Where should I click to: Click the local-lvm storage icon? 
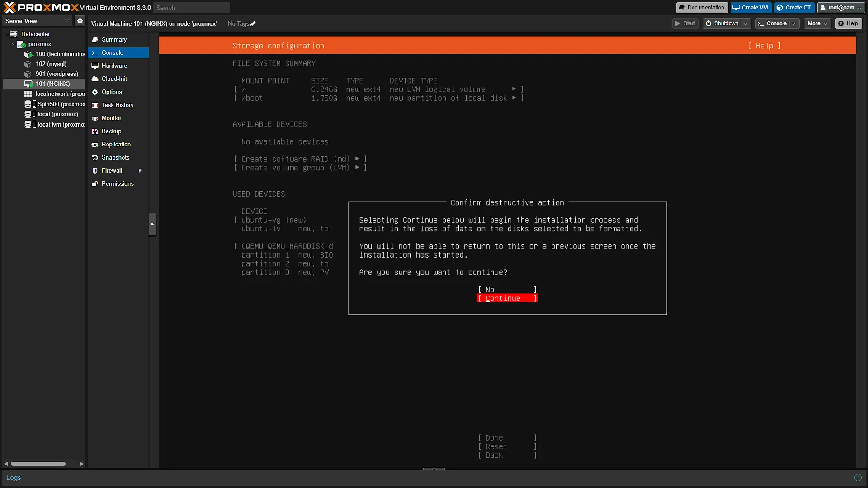[x=30, y=124]
